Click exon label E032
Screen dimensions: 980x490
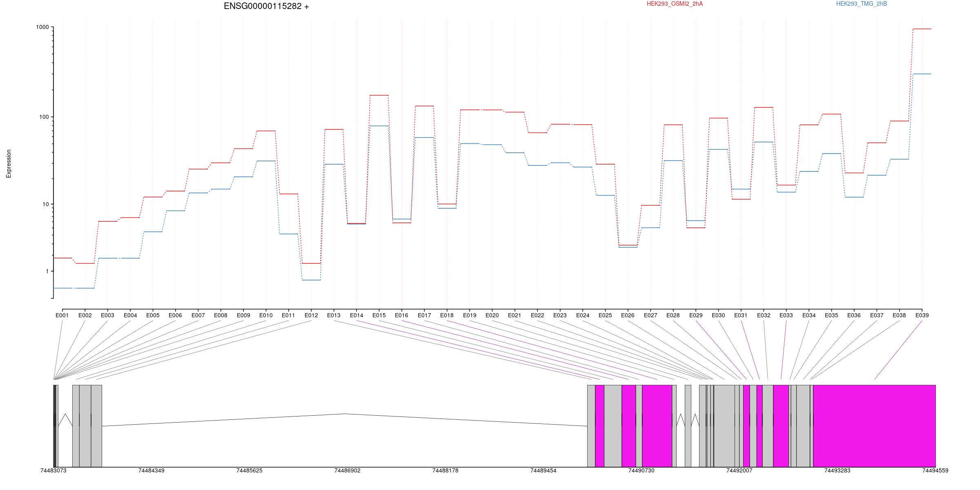click(764, 315)
